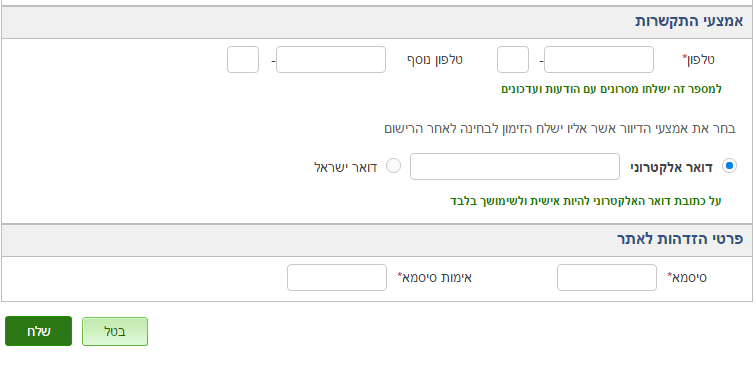This screenshot has height=369, width=755.
Task: Click the דואר ישראל label text
Action: [x=346, y=167]
